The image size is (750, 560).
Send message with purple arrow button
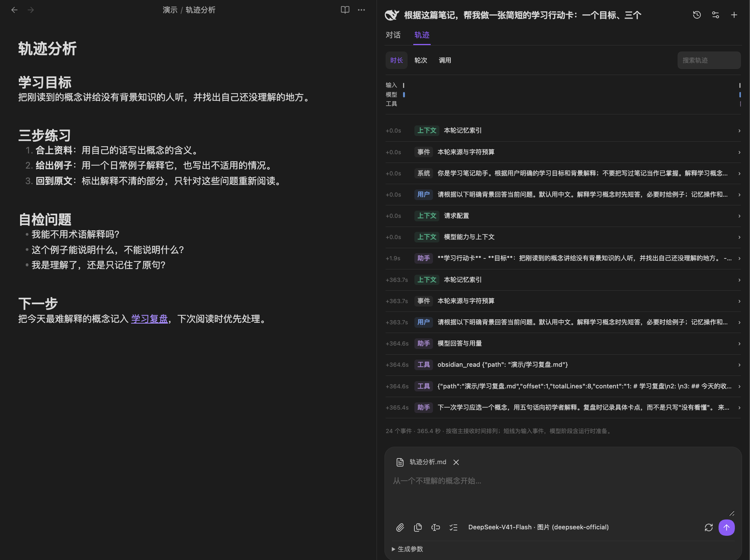[727, 527]
